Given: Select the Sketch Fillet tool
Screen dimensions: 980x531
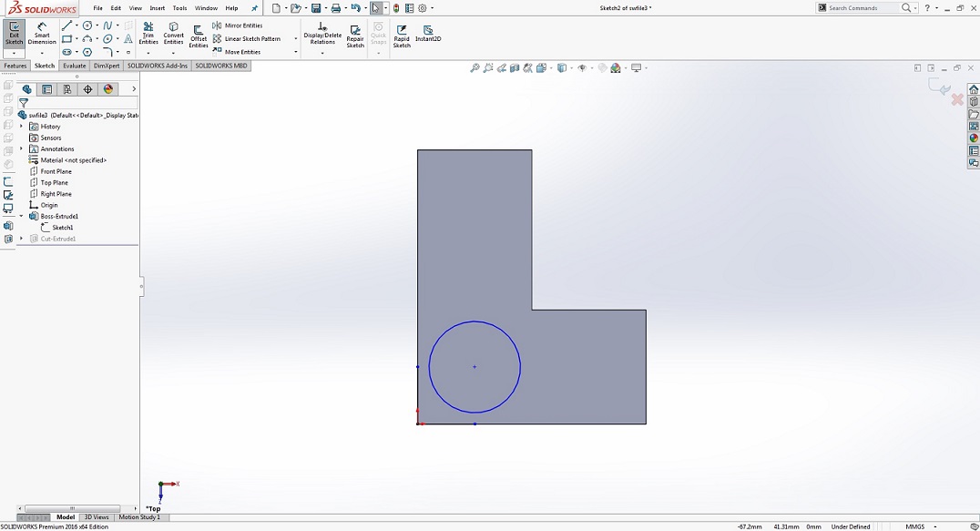Looking at the screenshot, I should [x=107, y=52].
